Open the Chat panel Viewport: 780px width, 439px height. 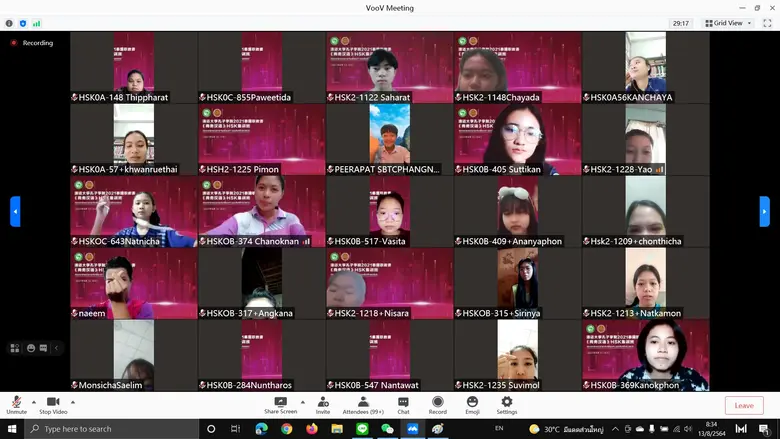(403, 401)
